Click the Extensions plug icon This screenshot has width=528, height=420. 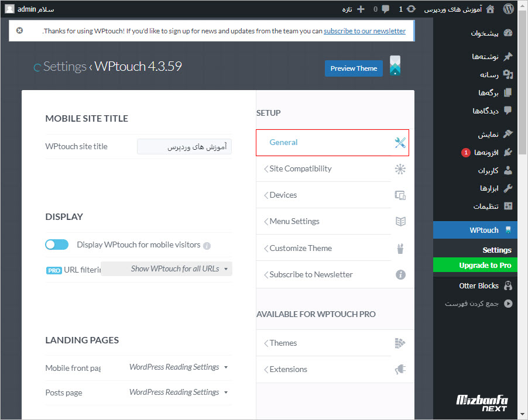tap(400, 370)
